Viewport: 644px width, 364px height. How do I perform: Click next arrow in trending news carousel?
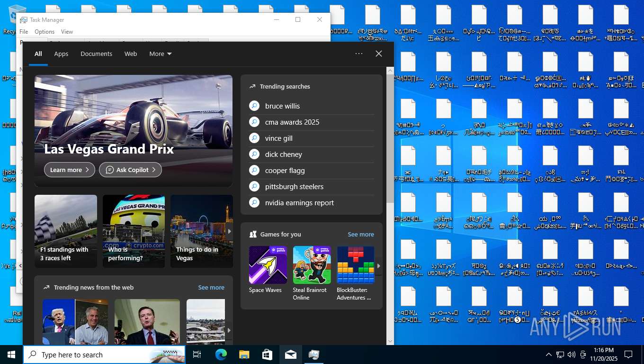230,330
